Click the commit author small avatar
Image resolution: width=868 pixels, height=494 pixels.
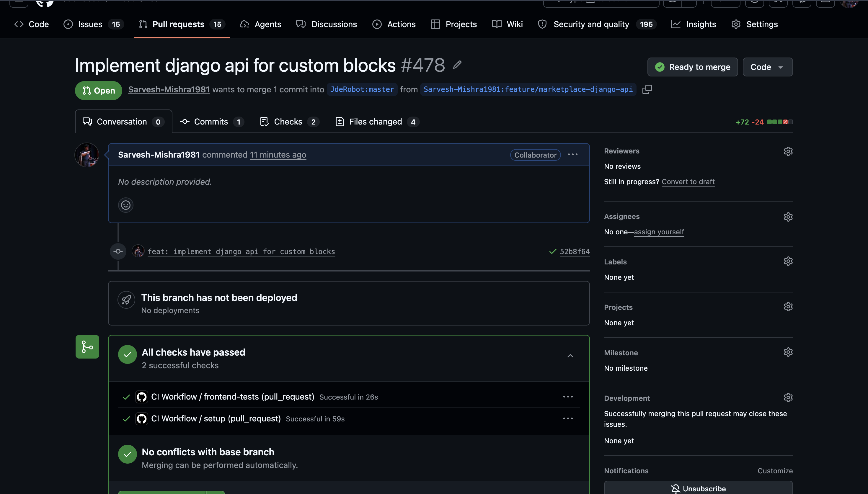(138, 251)
